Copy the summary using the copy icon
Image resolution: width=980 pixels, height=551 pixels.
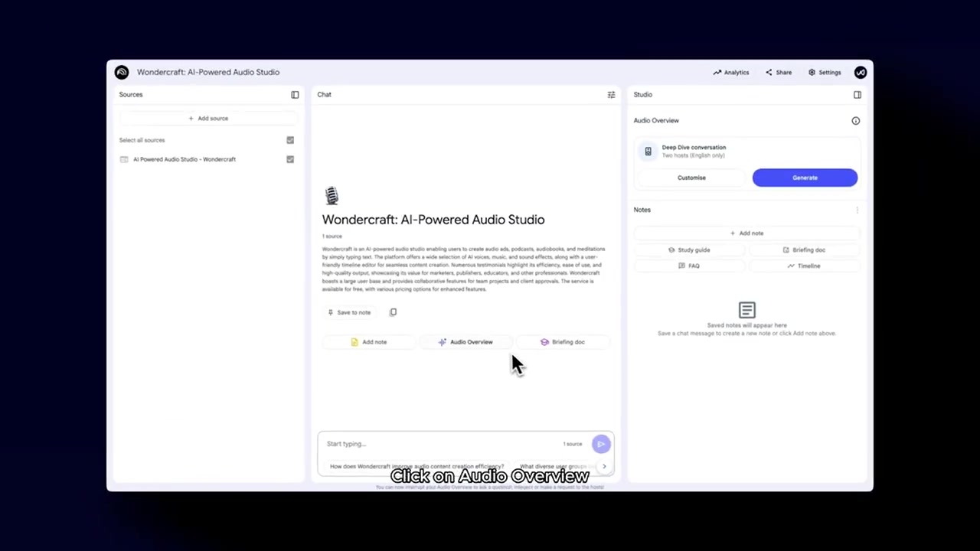393,312
